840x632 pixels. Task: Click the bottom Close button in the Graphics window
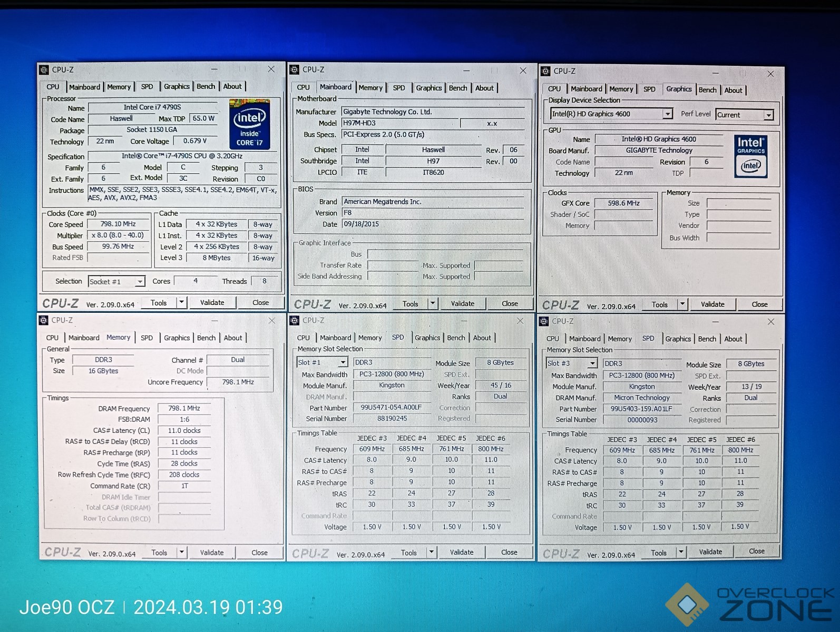click(x=759, y=304)
